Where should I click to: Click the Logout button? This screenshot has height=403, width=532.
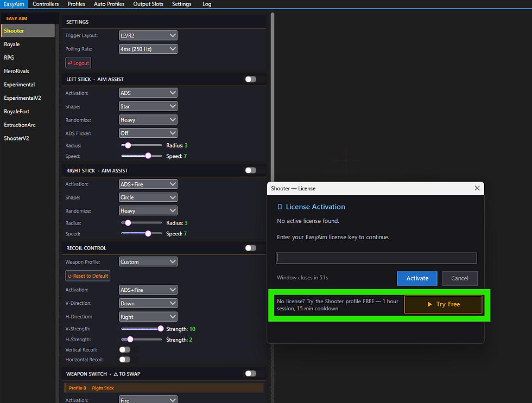[78, 63]
